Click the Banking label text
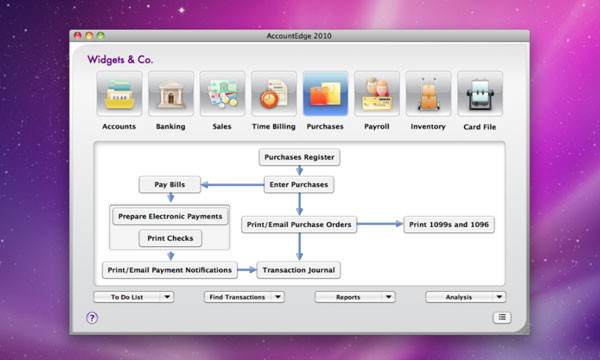 pos(171,127)
